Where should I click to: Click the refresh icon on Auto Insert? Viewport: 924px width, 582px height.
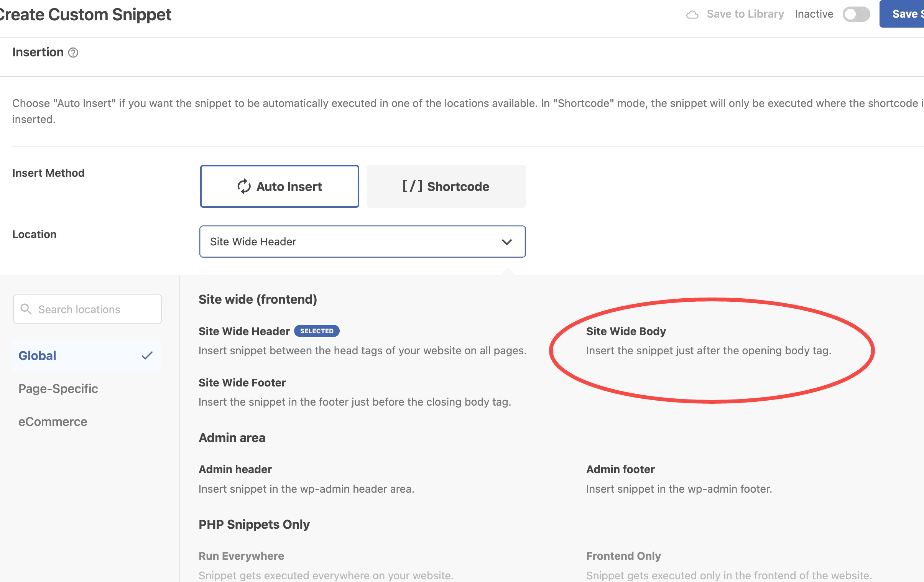(x=245, y=186)
